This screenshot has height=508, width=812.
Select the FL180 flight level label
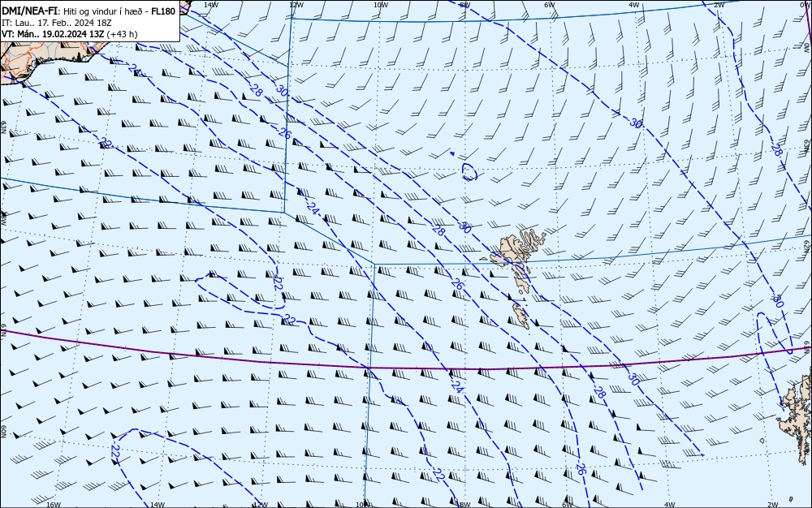(163, 11)
